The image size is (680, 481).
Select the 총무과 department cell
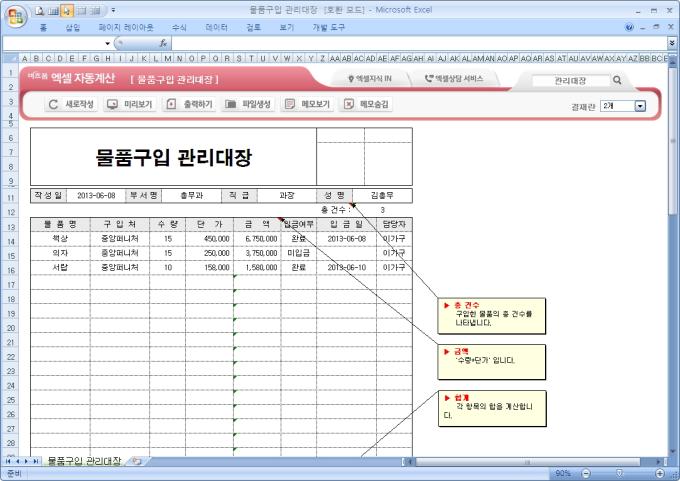[x=191, y=196]
